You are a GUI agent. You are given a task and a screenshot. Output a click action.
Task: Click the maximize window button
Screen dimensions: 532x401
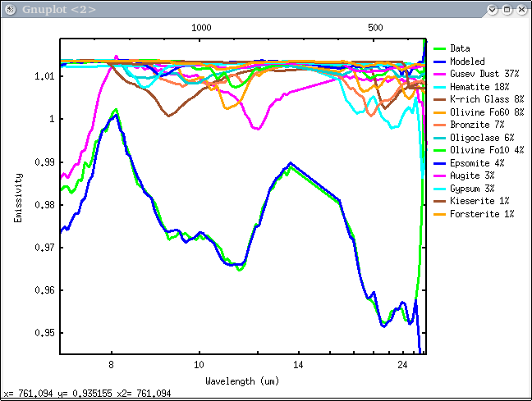pos(507,10)
